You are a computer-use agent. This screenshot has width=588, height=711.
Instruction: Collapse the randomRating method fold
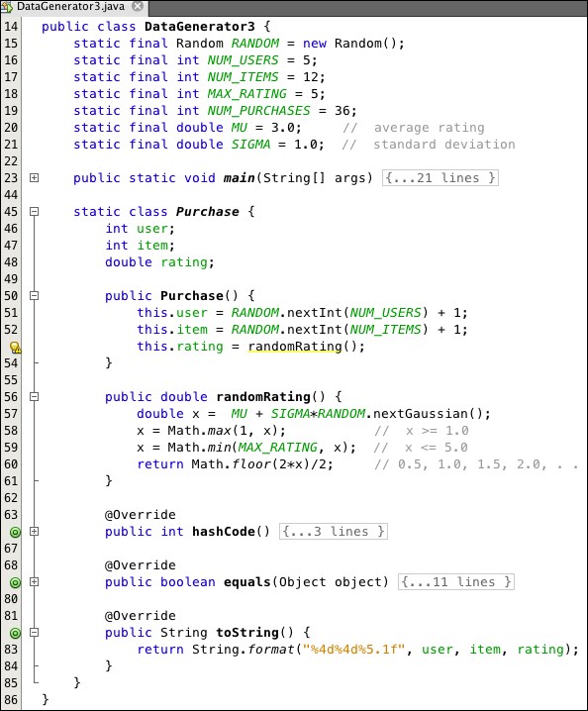pyautogui.click(x=34, y=397)
